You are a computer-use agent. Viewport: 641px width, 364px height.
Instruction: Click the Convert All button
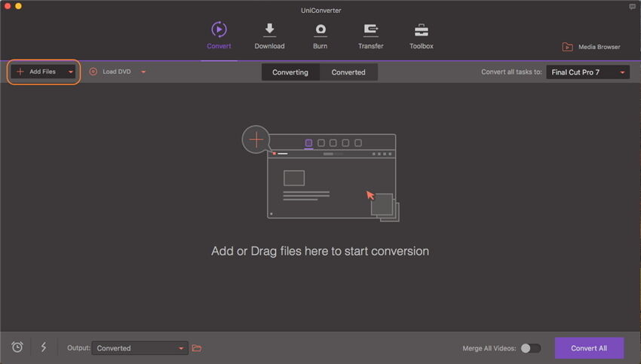589,348
